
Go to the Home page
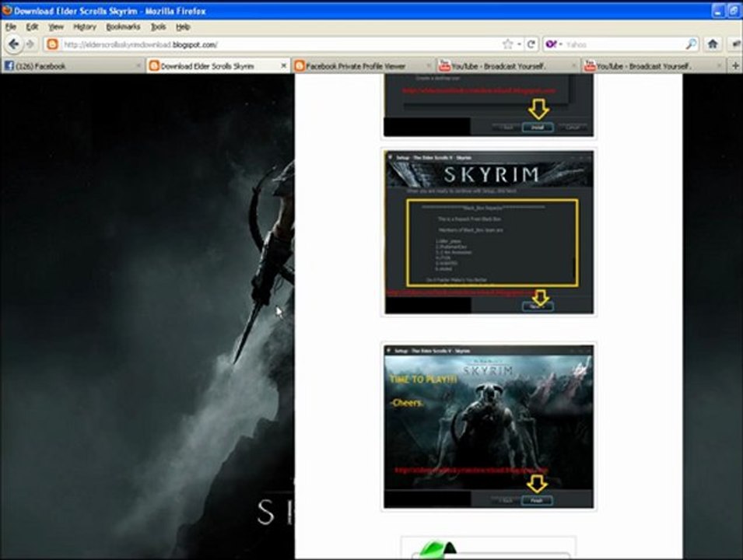pos(712,44)
